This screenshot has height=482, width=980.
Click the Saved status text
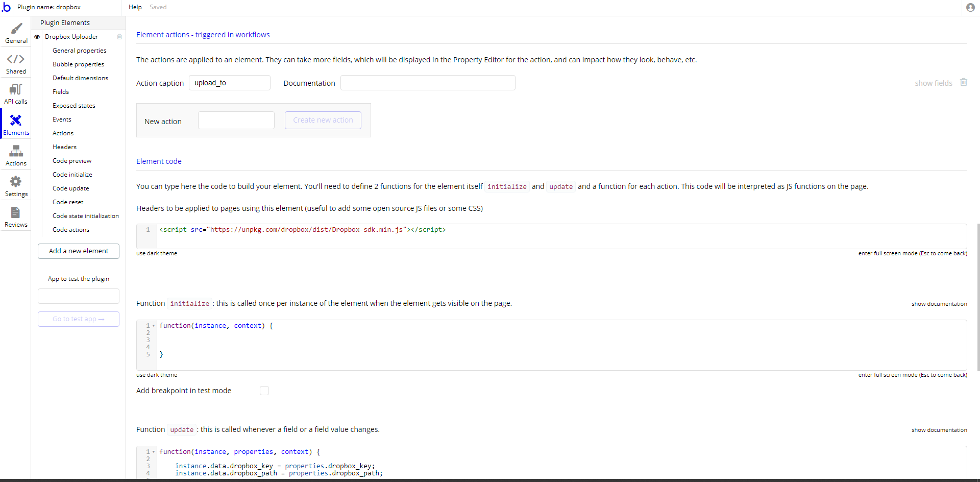[x=158, y=7]
